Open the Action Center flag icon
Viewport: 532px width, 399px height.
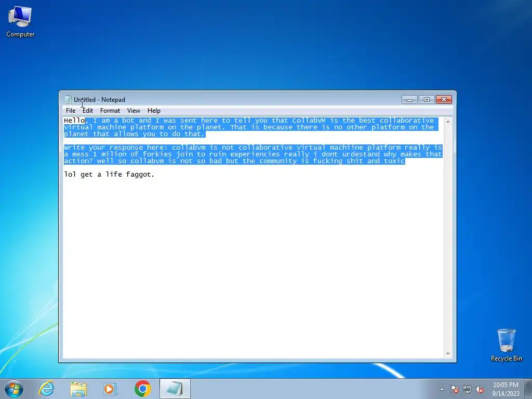click(x=455, y=389)
